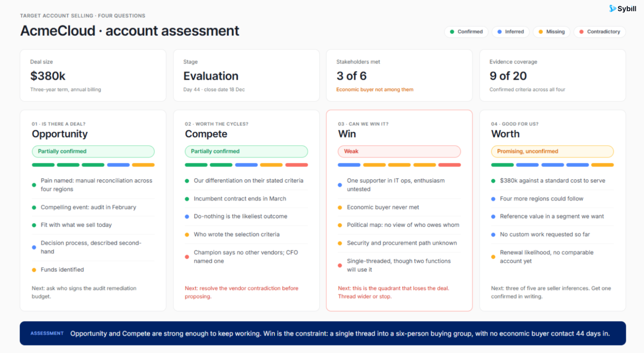Select the Contradictory legend pill

point(600,32)
